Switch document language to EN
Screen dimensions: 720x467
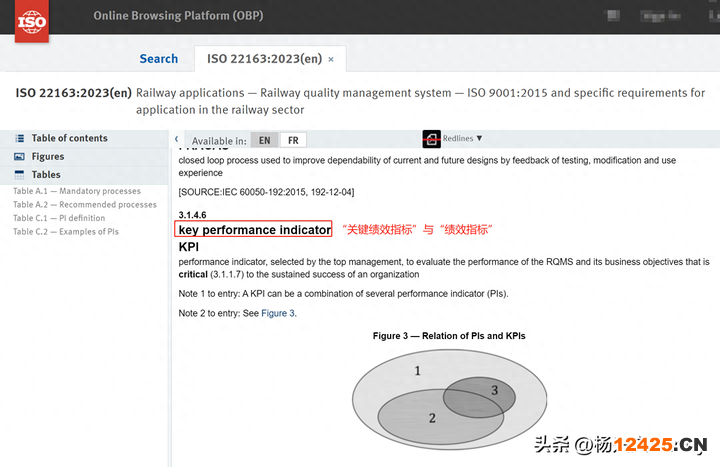264,141
